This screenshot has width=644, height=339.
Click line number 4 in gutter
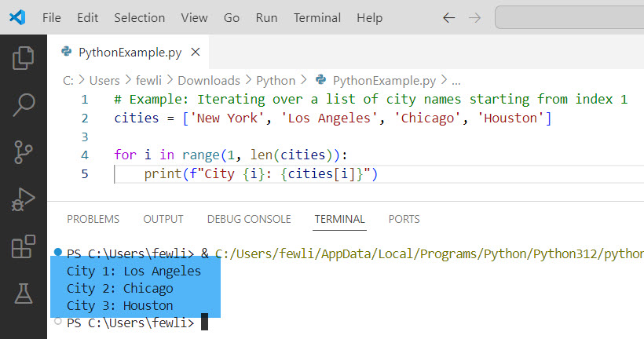pos(85,155)
